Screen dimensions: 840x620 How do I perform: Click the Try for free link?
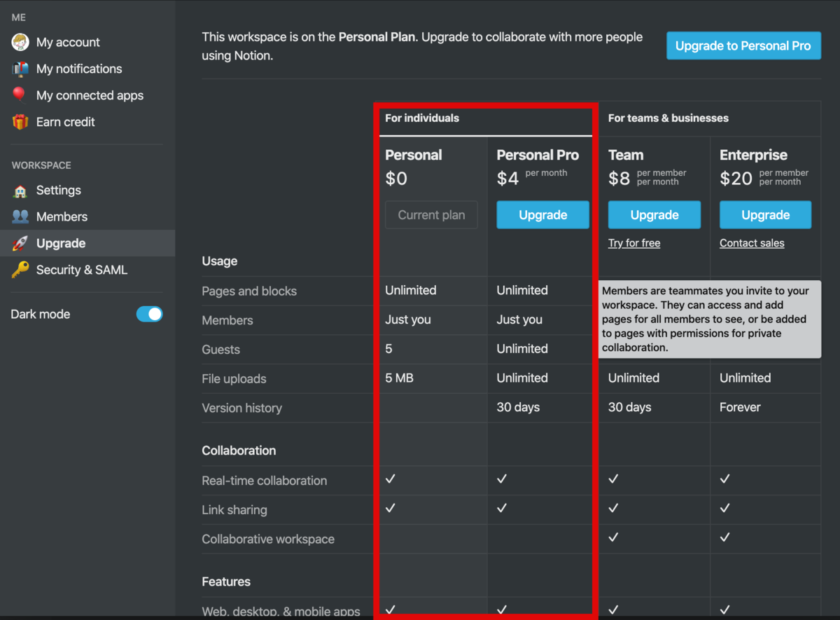pyautogui.click(x=634, y=243)
